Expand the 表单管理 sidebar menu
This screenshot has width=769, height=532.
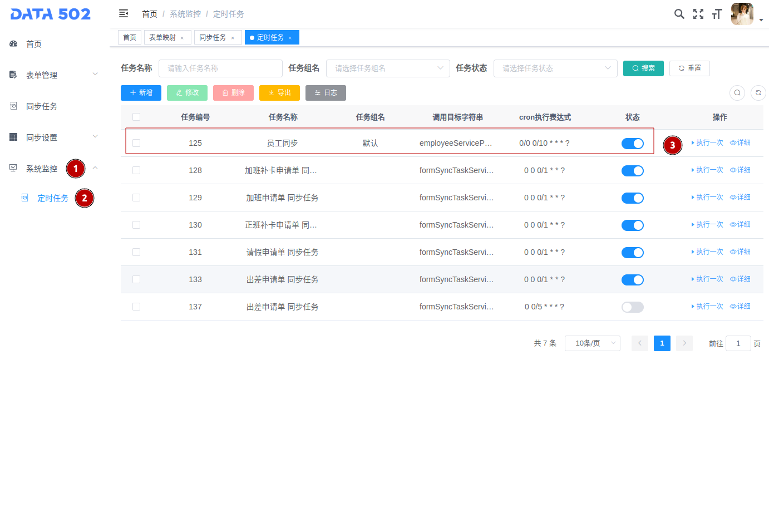click(54, 75)
